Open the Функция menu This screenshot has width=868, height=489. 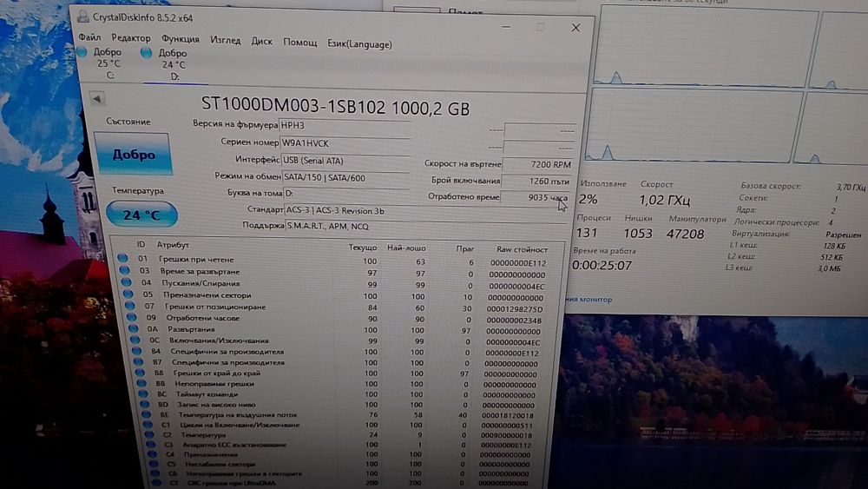(181, 39)
